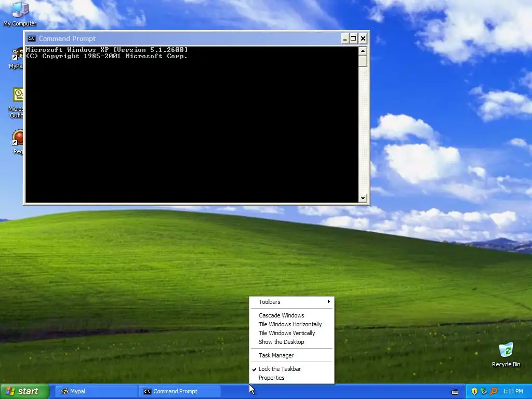Switch to the Mypal taskbar button

(x=97, y=391)
